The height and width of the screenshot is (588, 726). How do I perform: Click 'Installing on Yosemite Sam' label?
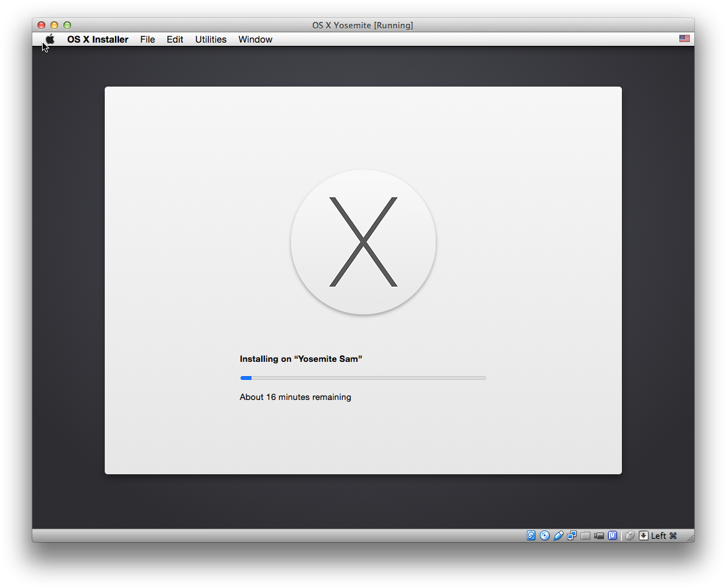coord(301,359)
